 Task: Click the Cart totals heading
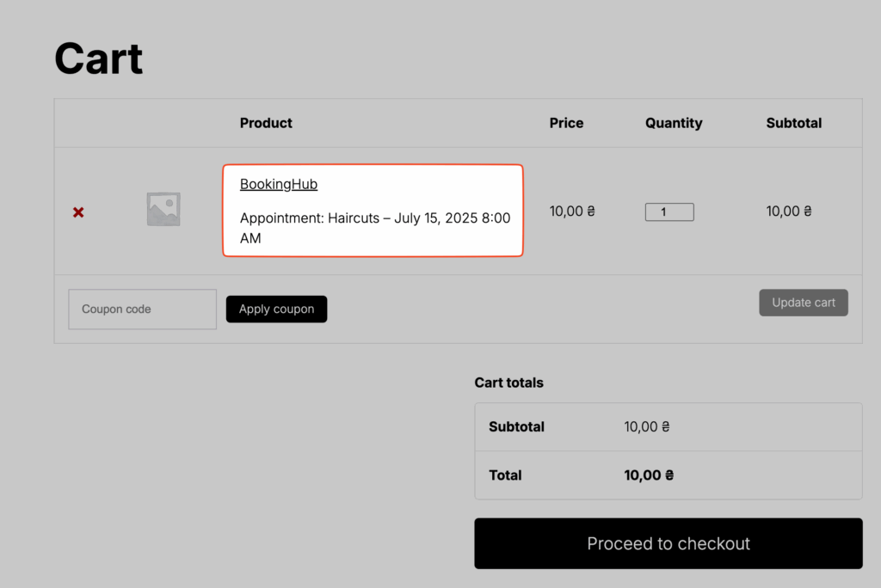pyautogui.click(x=508, y=383)
